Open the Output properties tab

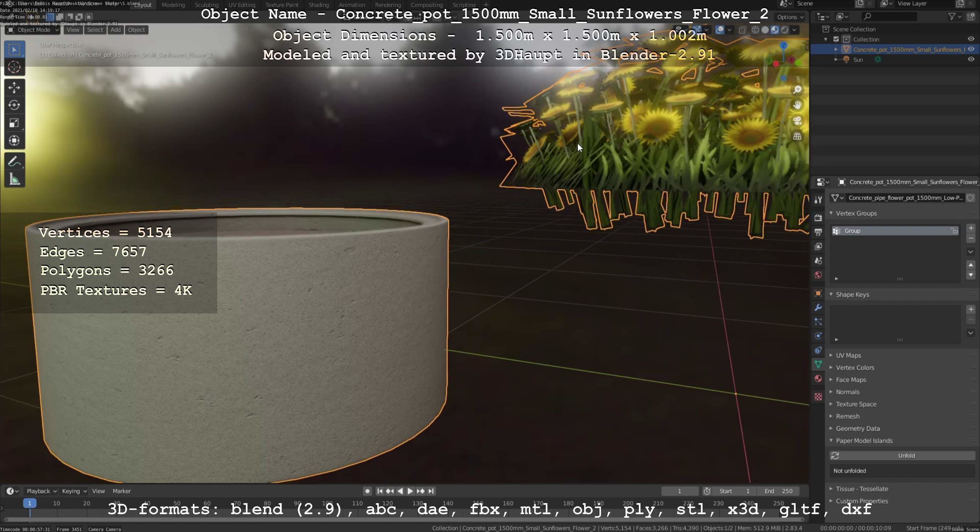[818, 232]
